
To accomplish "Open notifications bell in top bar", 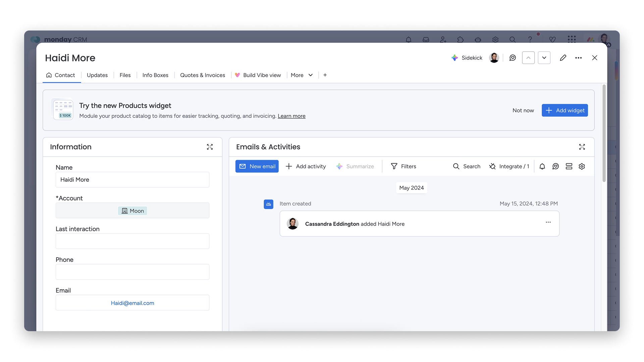I will (x=409, y=40).
